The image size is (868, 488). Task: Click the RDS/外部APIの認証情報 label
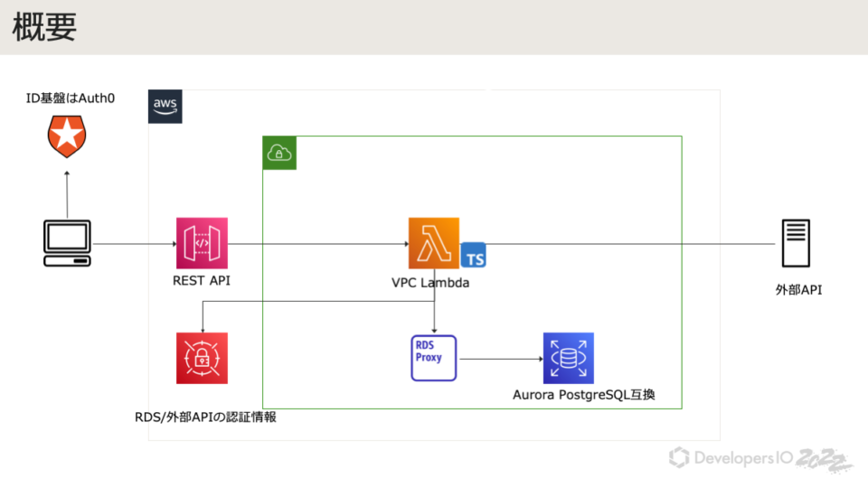pyautogui.click(x=204, y=418)
